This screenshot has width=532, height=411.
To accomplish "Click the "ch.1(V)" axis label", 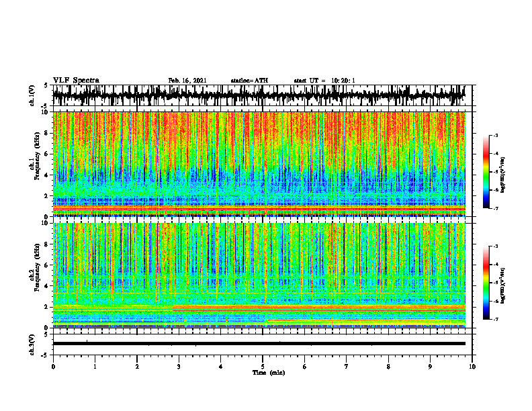I will [x=32, y=95].
